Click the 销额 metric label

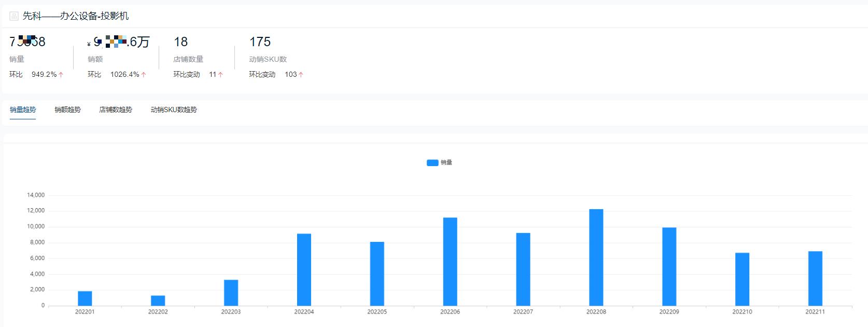[x=95, y=59]
